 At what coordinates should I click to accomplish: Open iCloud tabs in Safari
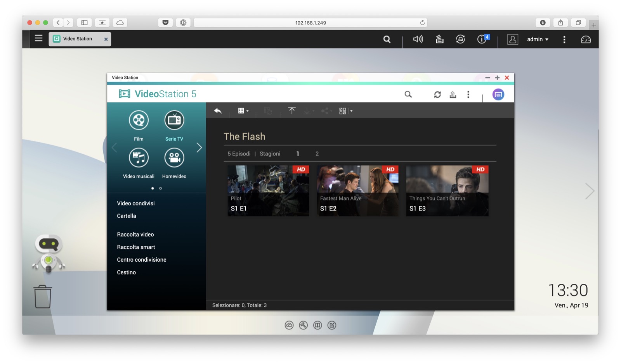point(120,22)
